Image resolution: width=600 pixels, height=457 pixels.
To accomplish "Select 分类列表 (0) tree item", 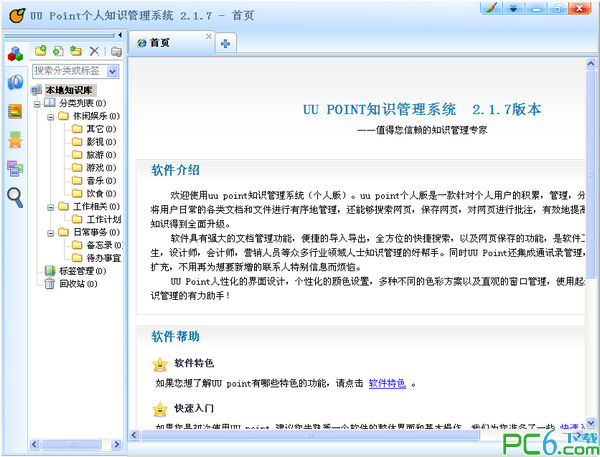I will (82, 103).
